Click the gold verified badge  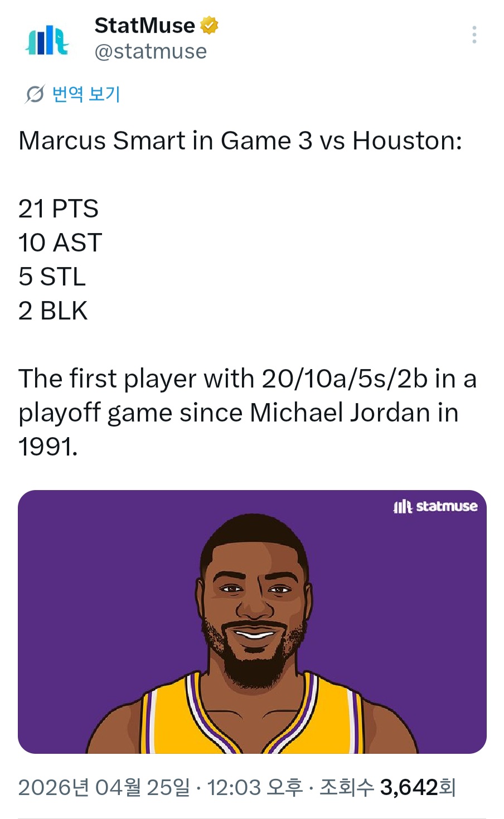pyautogui.click(x=209, y=26)
